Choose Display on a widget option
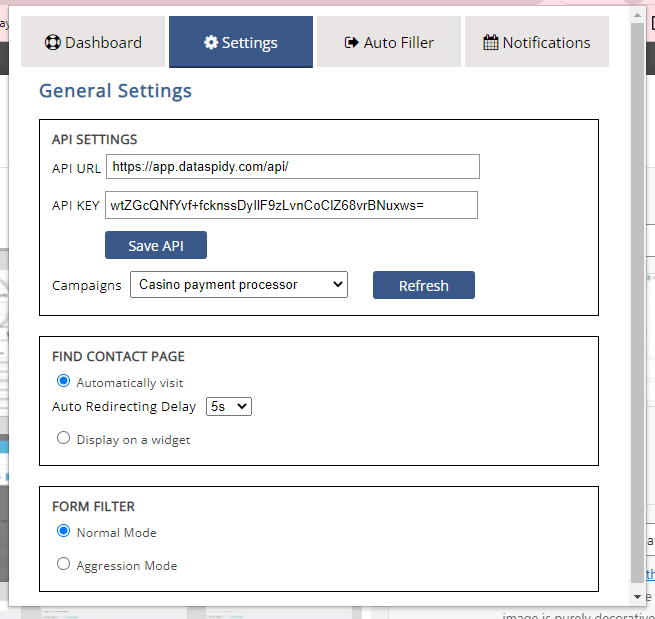655x619 pixels. click(x=64, y=438)
